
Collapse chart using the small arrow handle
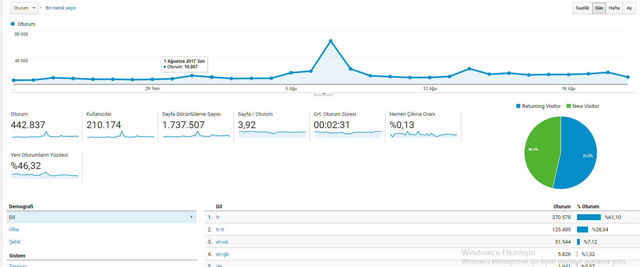coord(324,94)
